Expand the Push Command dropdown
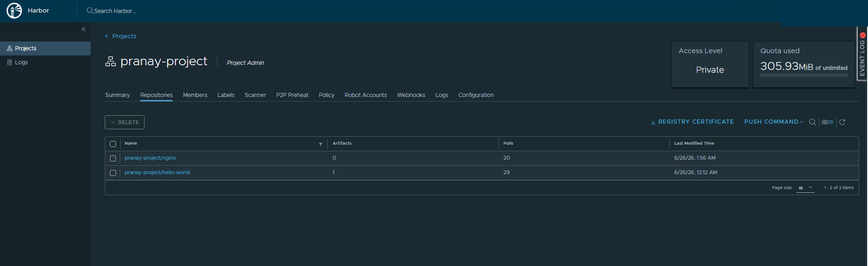 (x=774, y=122)
